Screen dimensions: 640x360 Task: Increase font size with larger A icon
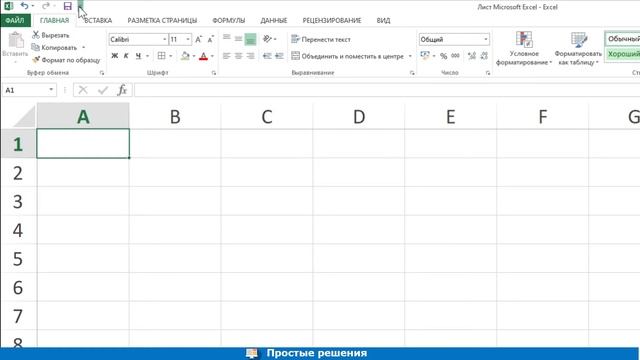pyautogui.click(x=198, y=39)
